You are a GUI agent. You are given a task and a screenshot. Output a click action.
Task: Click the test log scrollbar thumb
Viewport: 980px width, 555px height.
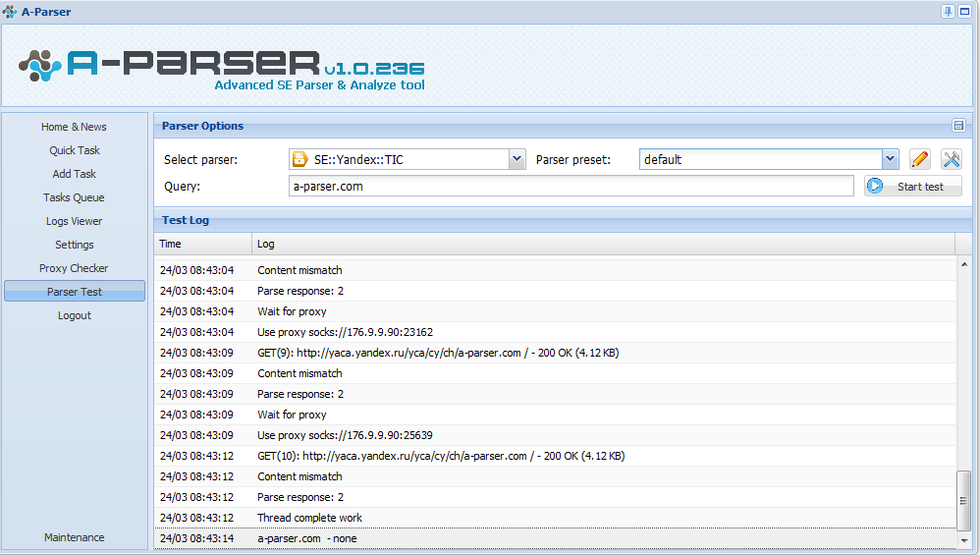[x=964, y=500]
